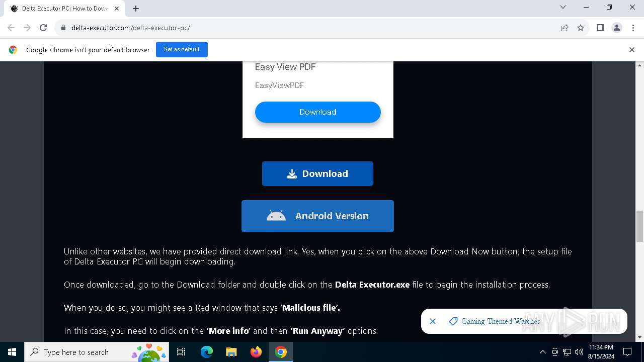Click the Easy View PDF ad title

tap(285, 67)
